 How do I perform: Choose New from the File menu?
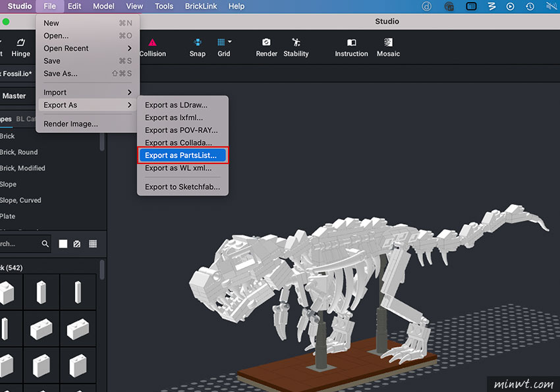pos(88,23)
